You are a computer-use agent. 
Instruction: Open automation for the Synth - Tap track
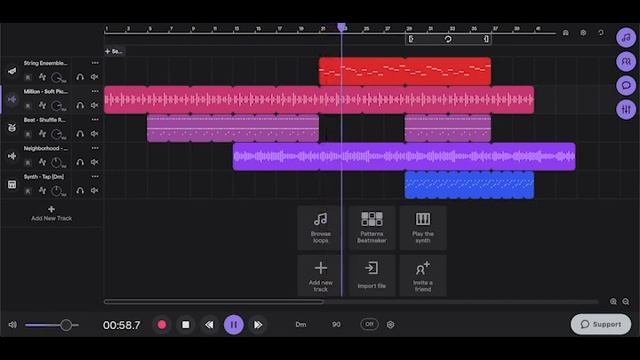point(42,191)
